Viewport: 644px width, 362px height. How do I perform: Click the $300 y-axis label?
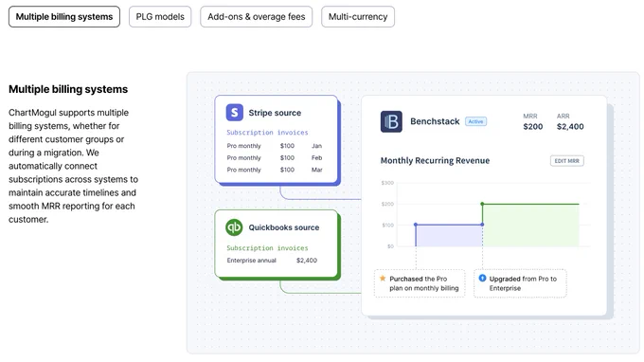(x=387, y=183)
